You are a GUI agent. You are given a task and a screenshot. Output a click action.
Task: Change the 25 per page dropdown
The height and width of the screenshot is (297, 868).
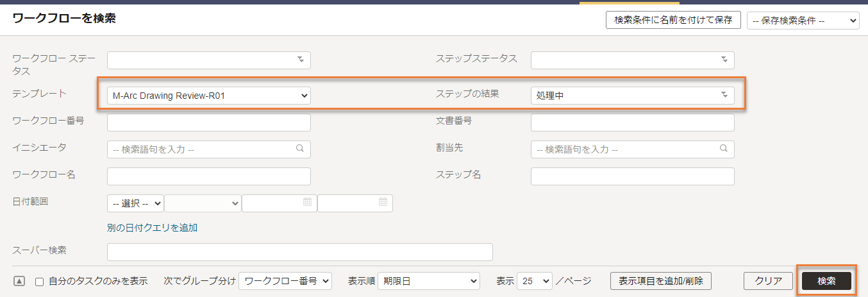point(534,281)
